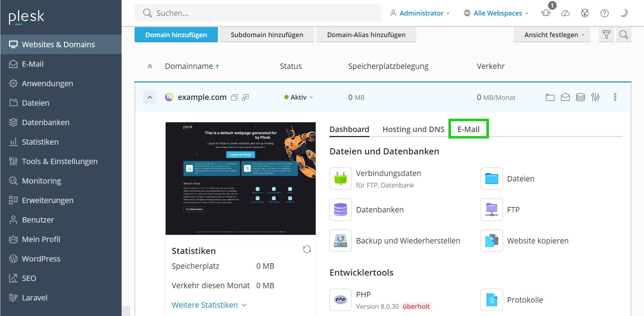Click the Advisor icon in header
Viewport: 644px width, 316px height.
(585, 13)
